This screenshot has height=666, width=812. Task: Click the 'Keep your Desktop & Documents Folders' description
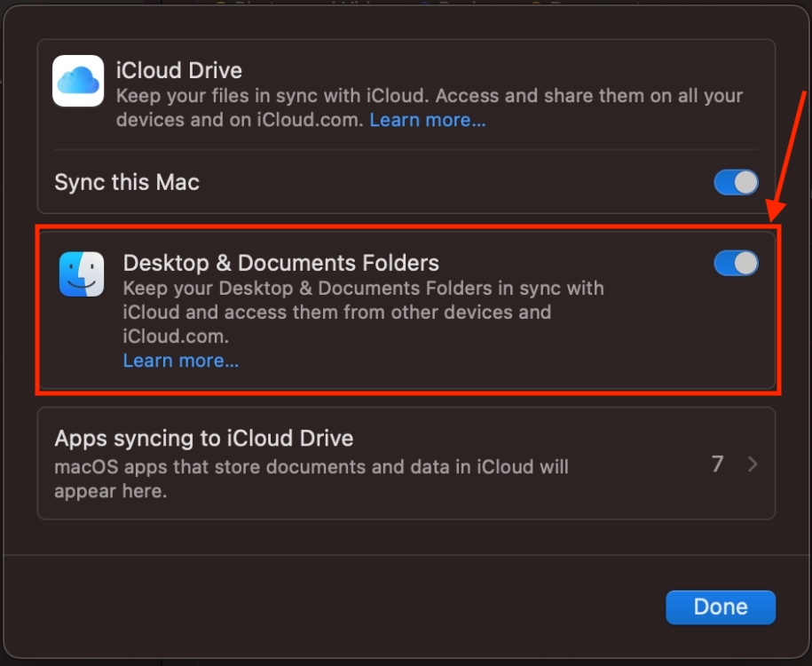(364, 313)
